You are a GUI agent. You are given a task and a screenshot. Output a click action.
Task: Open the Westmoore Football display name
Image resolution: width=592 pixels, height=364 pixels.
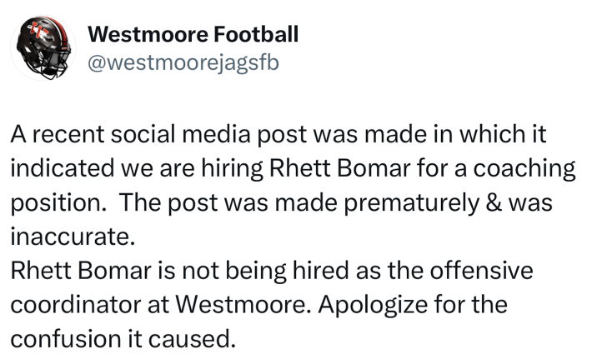coord(193,34)
